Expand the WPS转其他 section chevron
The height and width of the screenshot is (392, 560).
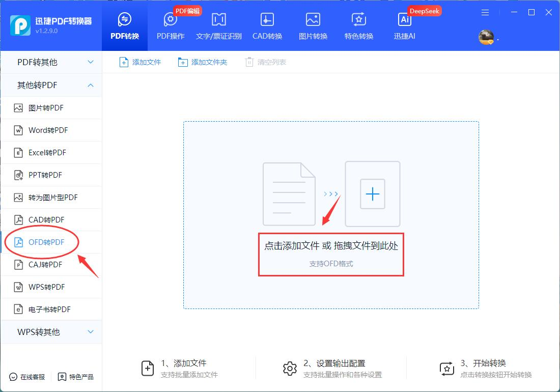point(91,331)
